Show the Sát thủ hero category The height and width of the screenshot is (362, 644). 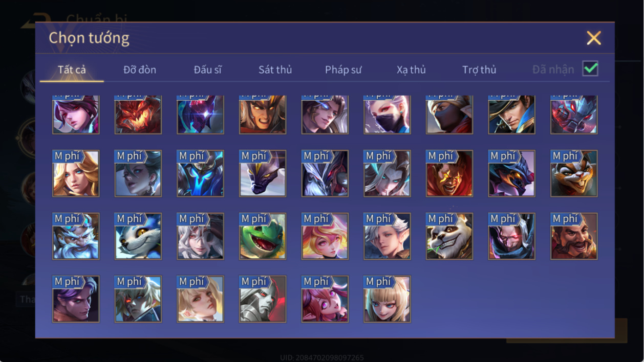point(275,70)
